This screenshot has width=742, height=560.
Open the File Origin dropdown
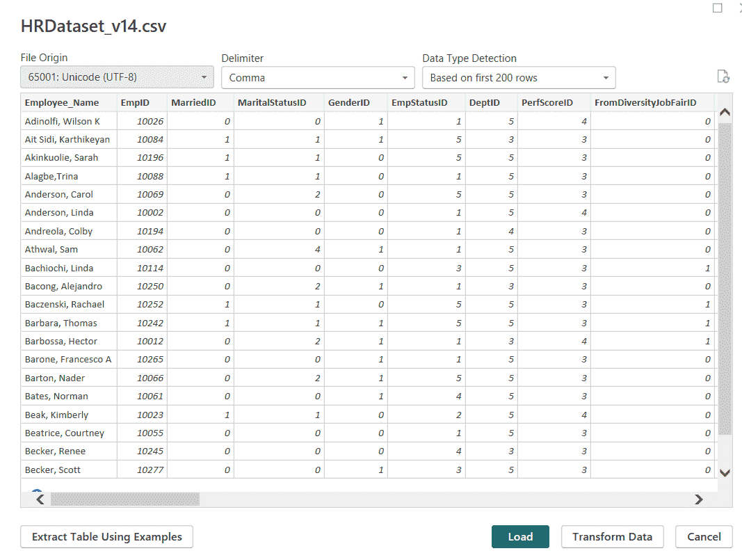[117, 77]
